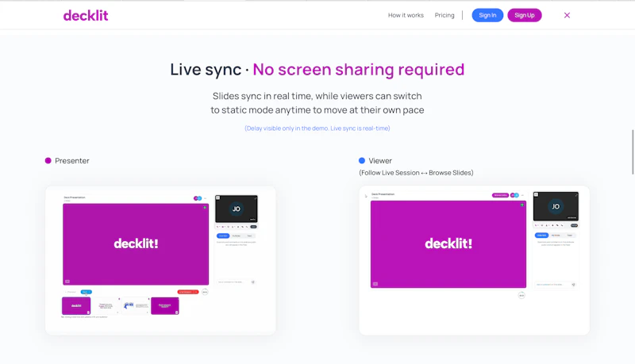Click the round timer icon in Viewer demo
Viewport: 635px width, 364px height.
[521, 295]
